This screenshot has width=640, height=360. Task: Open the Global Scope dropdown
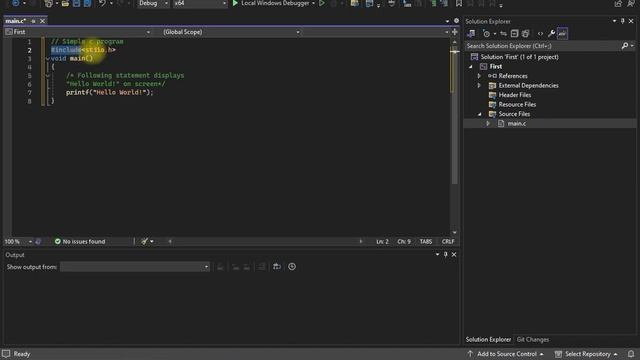[x=231, y=32]
